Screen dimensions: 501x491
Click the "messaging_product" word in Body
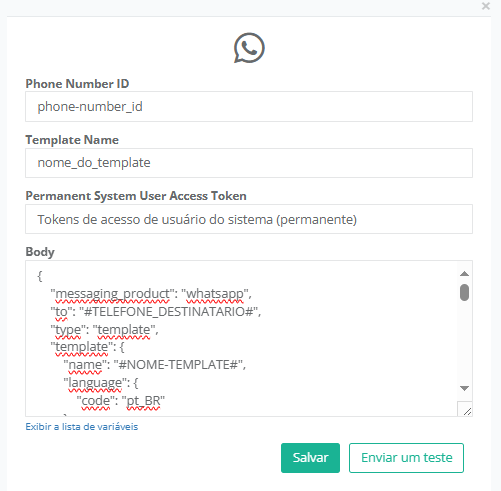click(113, 294)
